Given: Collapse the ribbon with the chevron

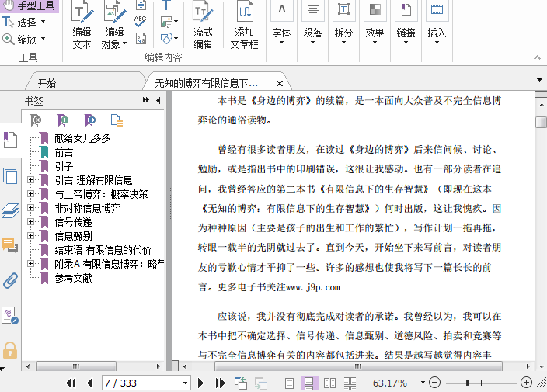Looking at the screenshot, I should point(537,57).
